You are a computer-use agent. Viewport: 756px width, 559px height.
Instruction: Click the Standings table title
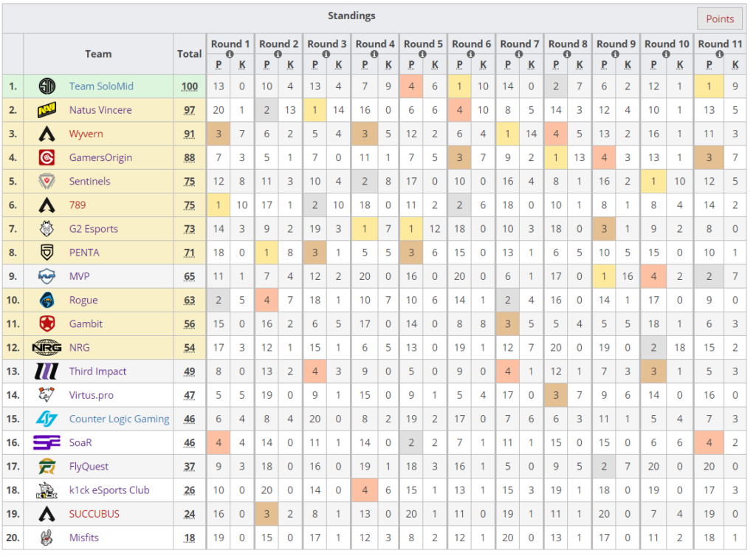[x=351, y=16]
